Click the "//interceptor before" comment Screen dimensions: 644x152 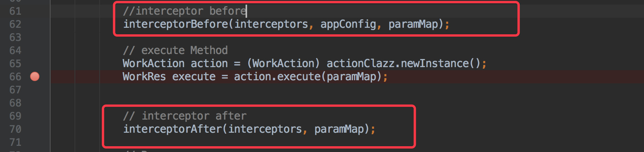(185, 11)
